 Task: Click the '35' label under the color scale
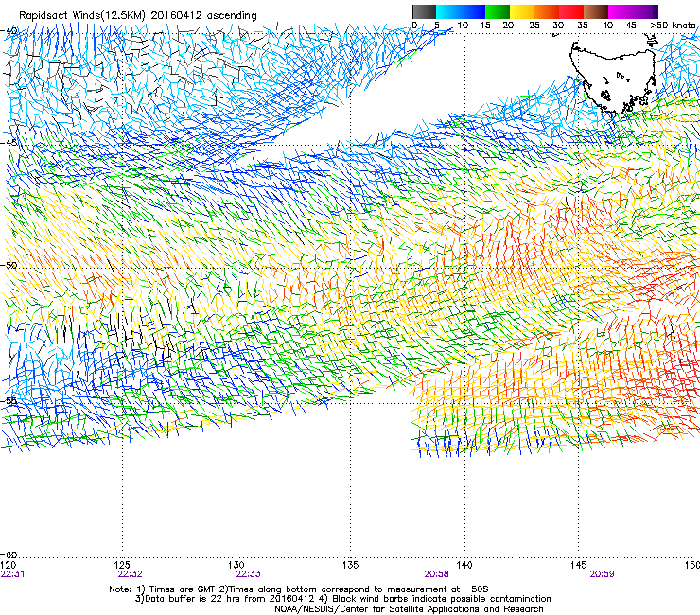(583, 26)
